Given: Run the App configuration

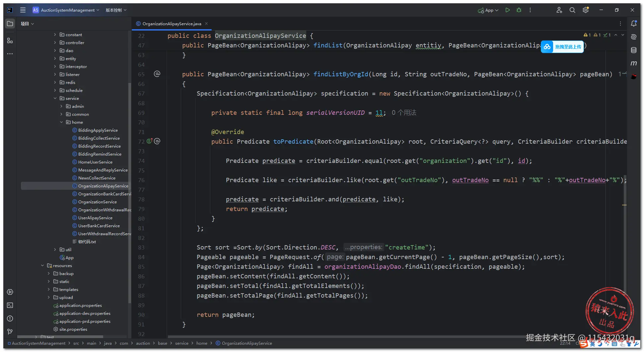Looking at the screenshot, I should (x=508, y=10).
